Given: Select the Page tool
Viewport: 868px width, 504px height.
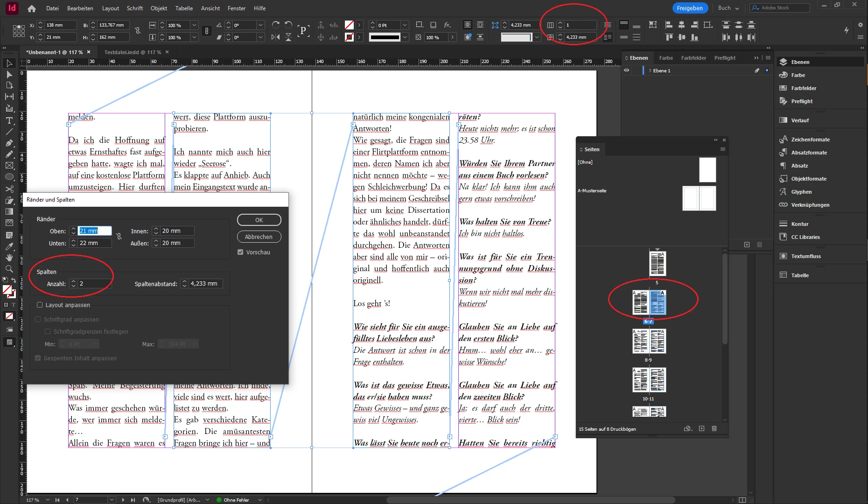Looking at the screenshot, I should tap(9, 85).
